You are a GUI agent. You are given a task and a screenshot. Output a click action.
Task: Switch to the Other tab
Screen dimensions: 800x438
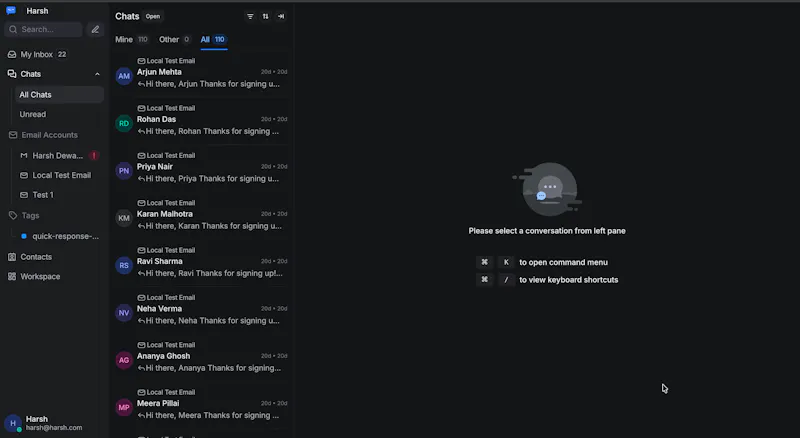point(174,39)
